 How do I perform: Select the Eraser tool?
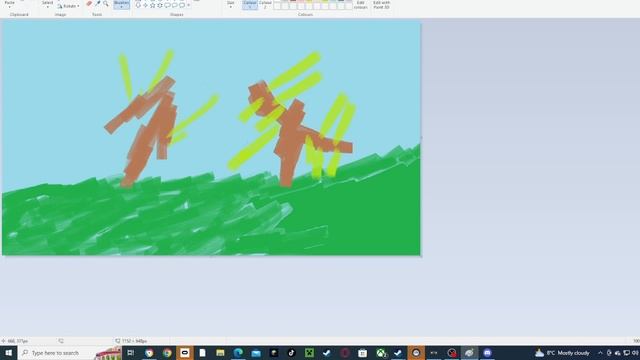click(89, 4)
